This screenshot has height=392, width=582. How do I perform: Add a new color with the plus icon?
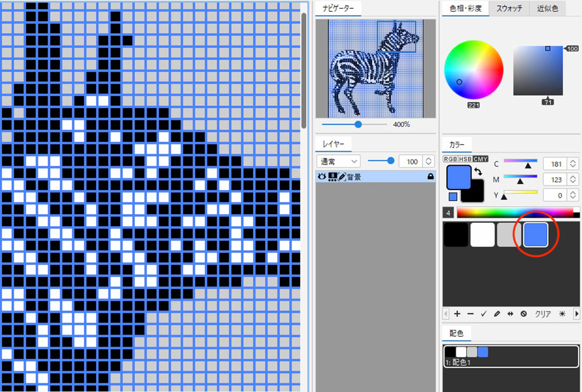[x=457, y=313]
